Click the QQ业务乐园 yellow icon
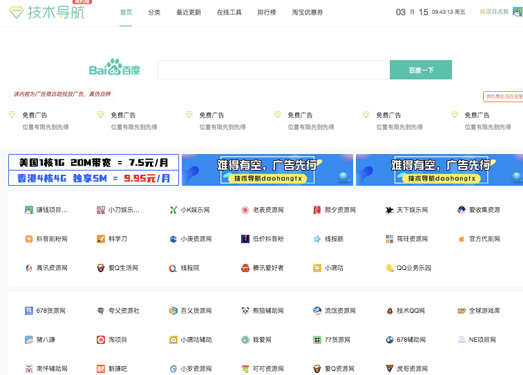The width and height of the screenshot is (523, 375). 389,268
